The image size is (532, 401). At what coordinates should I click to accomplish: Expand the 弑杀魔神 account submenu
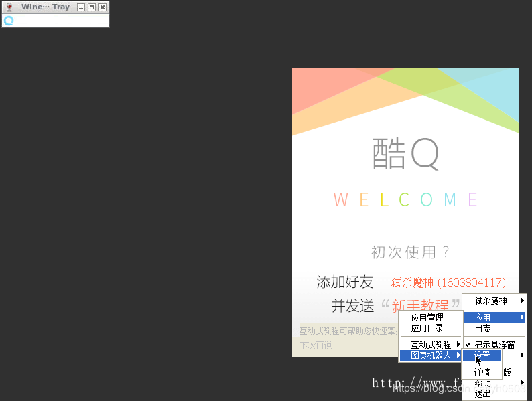coord(494,301)
